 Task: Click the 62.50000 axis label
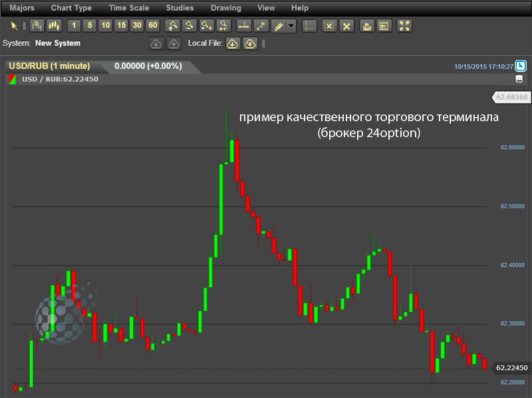[x=512, y=206]
